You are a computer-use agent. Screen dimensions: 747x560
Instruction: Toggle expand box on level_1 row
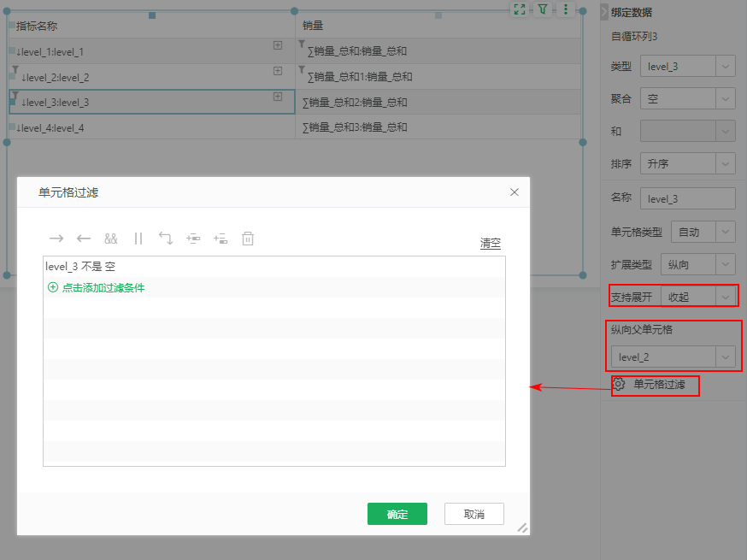tap(278, 45)
